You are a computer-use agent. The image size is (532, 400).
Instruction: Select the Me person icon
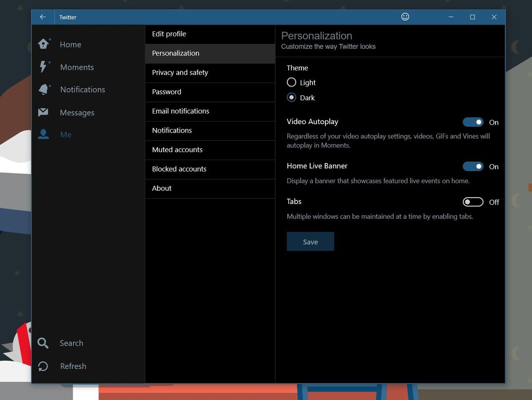pyautogui.click(x=43, y=134)
